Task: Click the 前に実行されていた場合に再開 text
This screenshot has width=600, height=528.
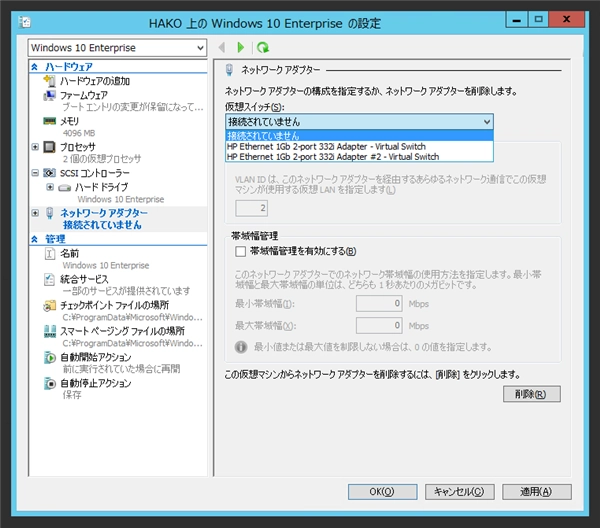Action: click(x=121, y=369)
